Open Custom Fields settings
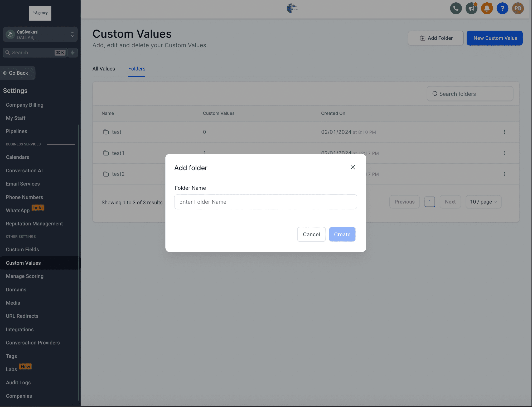Screen dimensions: 532x407 point(22,249)
